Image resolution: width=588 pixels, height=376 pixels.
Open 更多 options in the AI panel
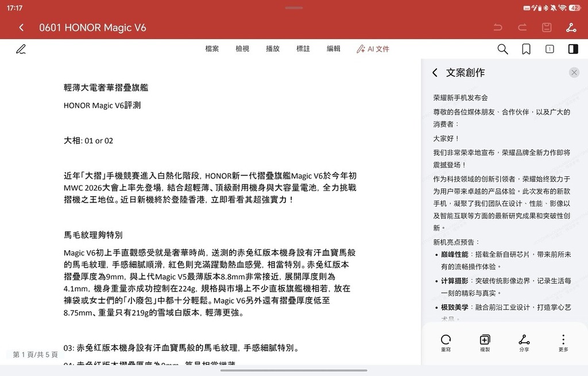click(x=563, y=343)
